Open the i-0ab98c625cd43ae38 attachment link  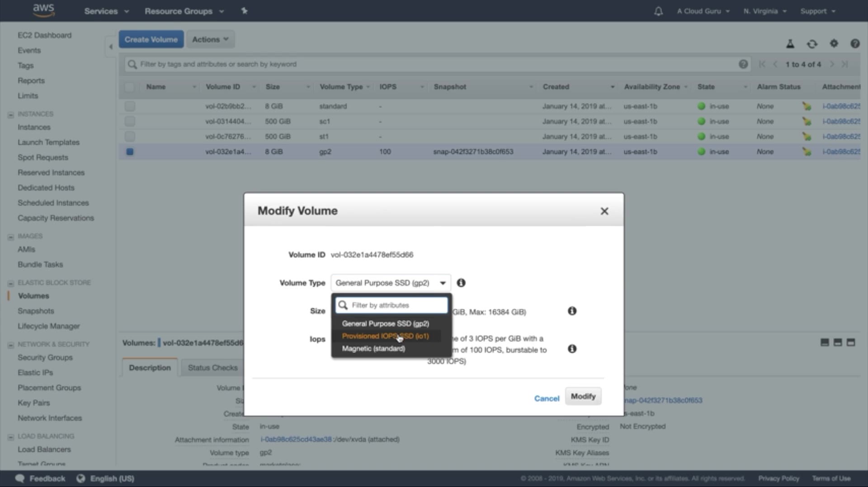[296, 439]
